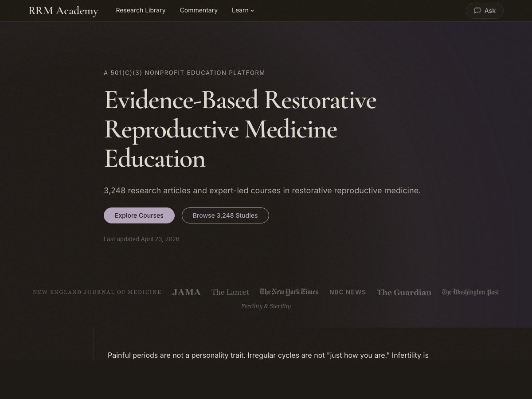This screenshot has height=399, width=532.
Task: Click The Washington Post logo
Action: pyautogui.click(x=470, y=292)
